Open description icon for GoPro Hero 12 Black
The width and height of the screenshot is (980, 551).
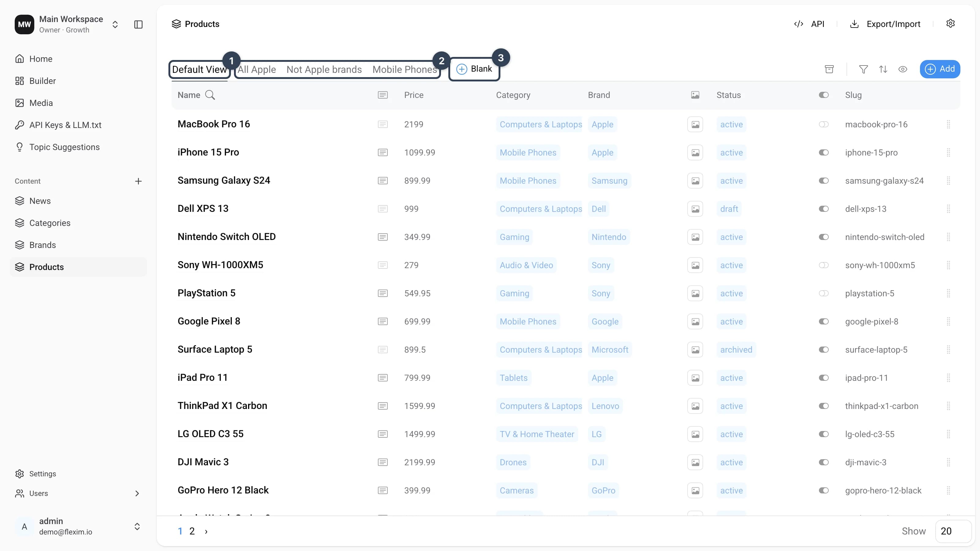(383, 490)
